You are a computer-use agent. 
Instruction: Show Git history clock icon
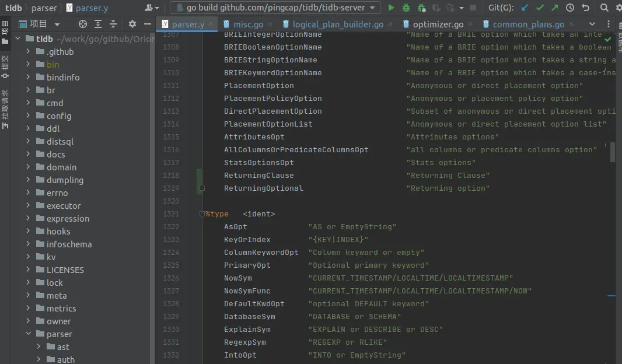pyautogui.click(x=570, y=8)
